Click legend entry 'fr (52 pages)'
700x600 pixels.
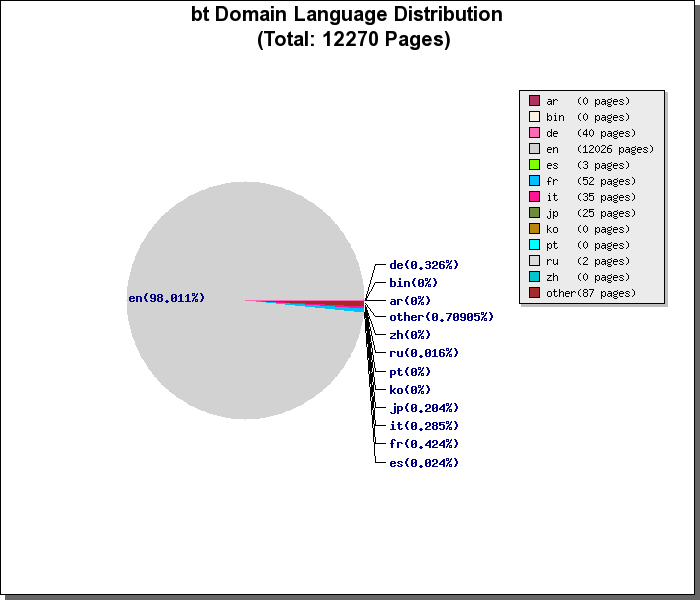pos(582,181)
